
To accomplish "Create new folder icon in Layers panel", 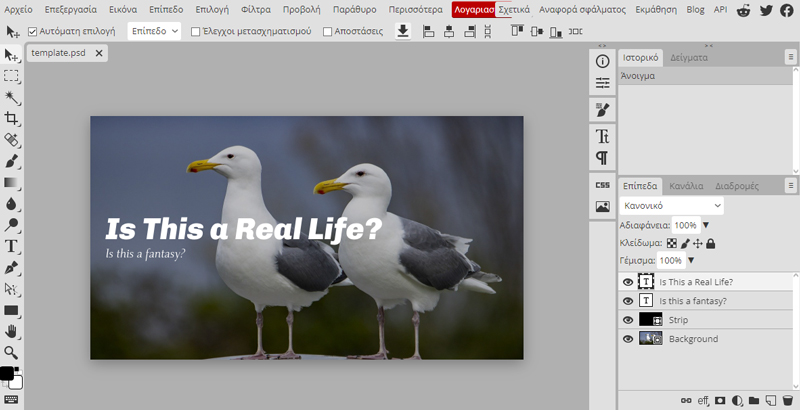I will click(x=754, y=400).
